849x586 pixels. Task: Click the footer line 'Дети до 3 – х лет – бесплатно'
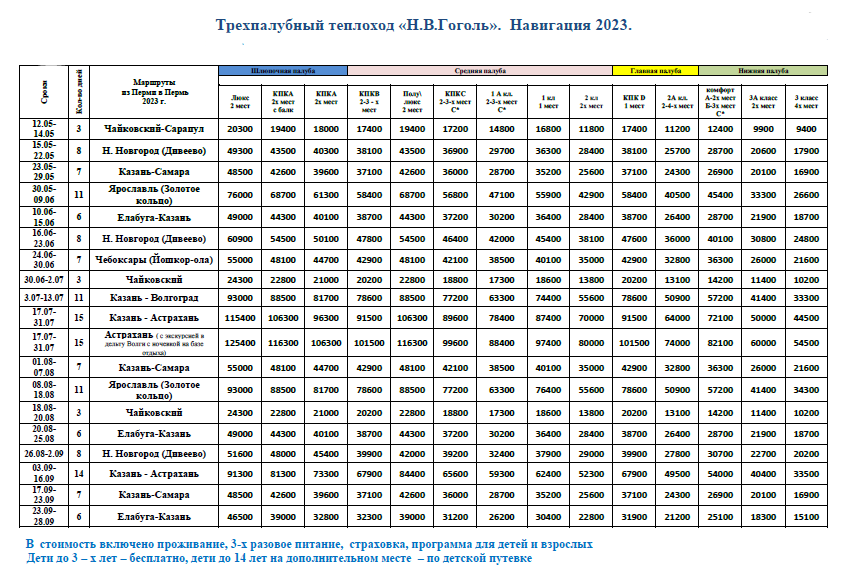click(x=279, y=558)
